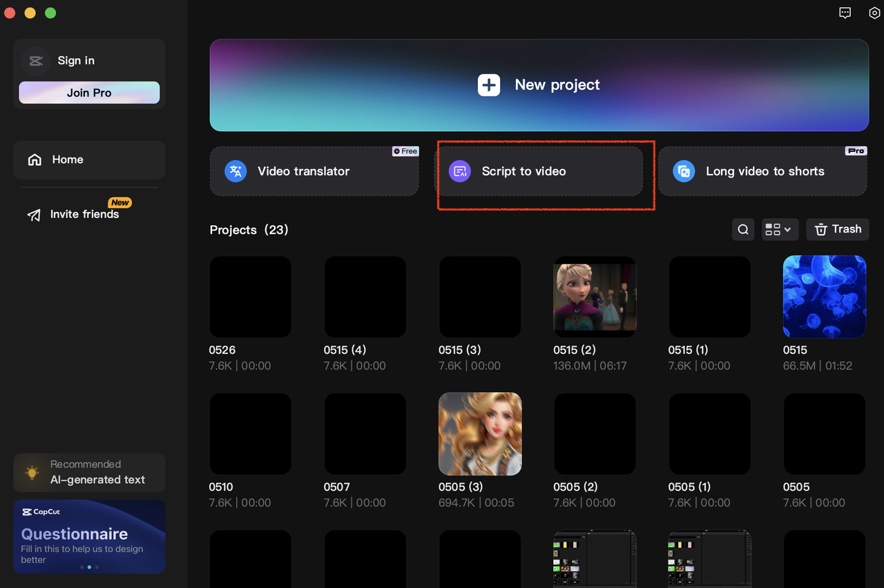884x588 pixels.
Task: Start a New project
Action: click(539, 85)
